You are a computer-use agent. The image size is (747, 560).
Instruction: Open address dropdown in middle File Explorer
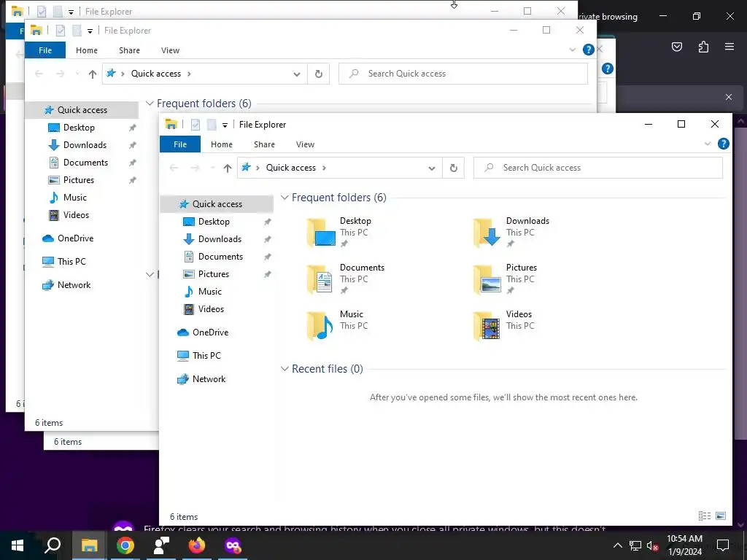[x=297, y=74]
